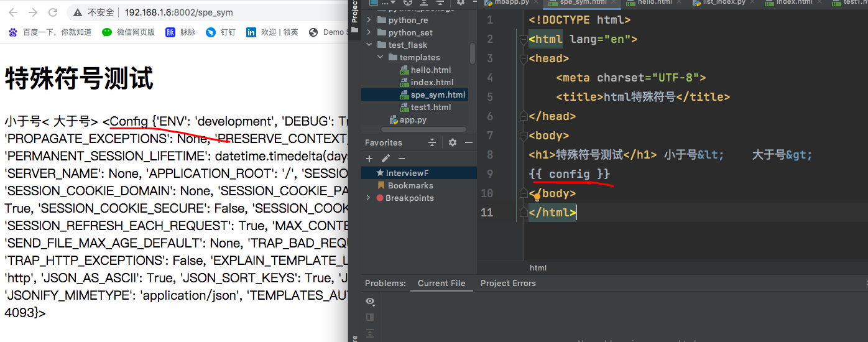Select python_re folder in tree
This screenshot has height=342, width=868.
pyautogui.click(x=402, y=20)
